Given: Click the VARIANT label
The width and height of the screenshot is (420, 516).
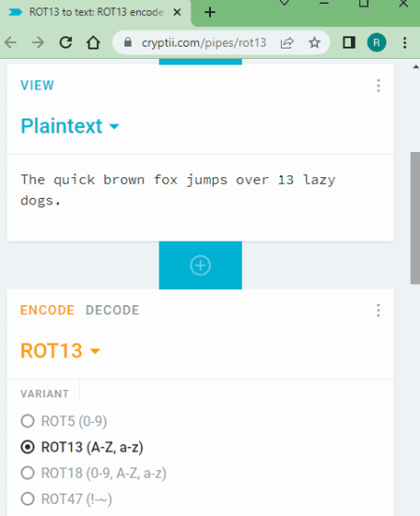Looking at the screenshot, I should click(x=45, y=394).
